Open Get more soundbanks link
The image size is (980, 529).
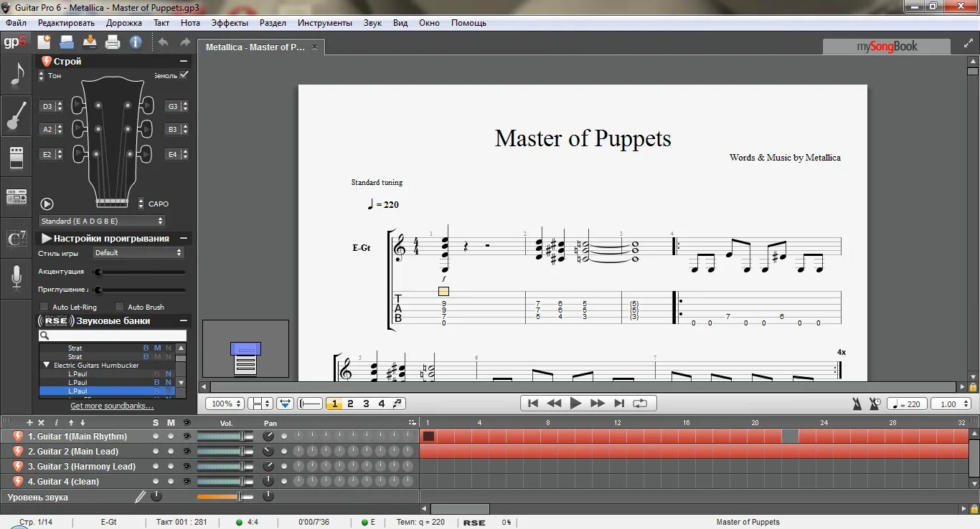click(x=112, y=406)
